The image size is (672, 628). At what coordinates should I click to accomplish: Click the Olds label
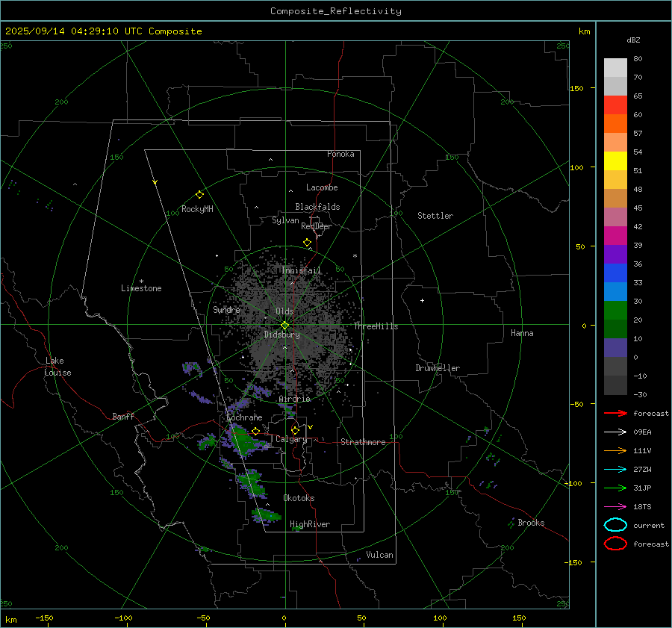click(x=284, y=311)
